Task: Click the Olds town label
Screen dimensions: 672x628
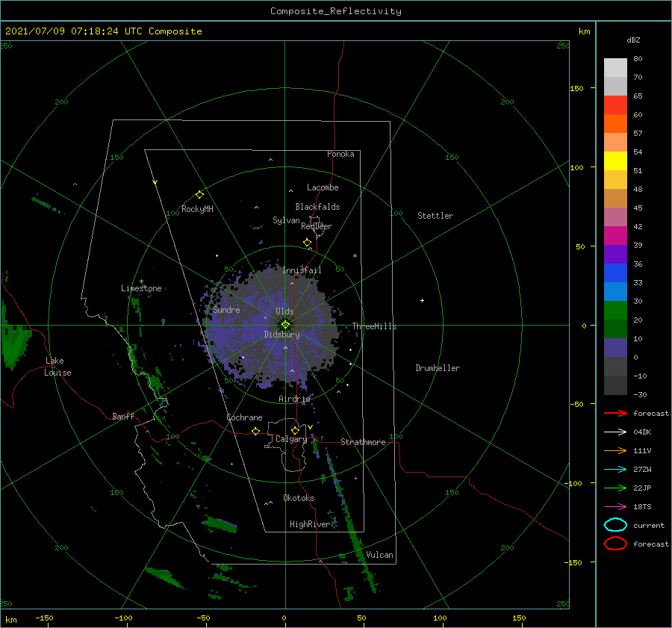Action: (x=284, y=311)
